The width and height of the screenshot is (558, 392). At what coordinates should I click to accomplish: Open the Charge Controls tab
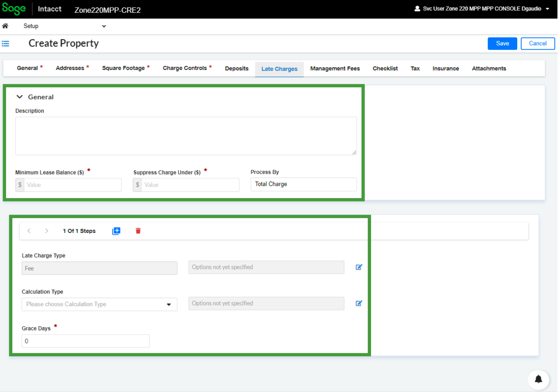tap(187, 68)
